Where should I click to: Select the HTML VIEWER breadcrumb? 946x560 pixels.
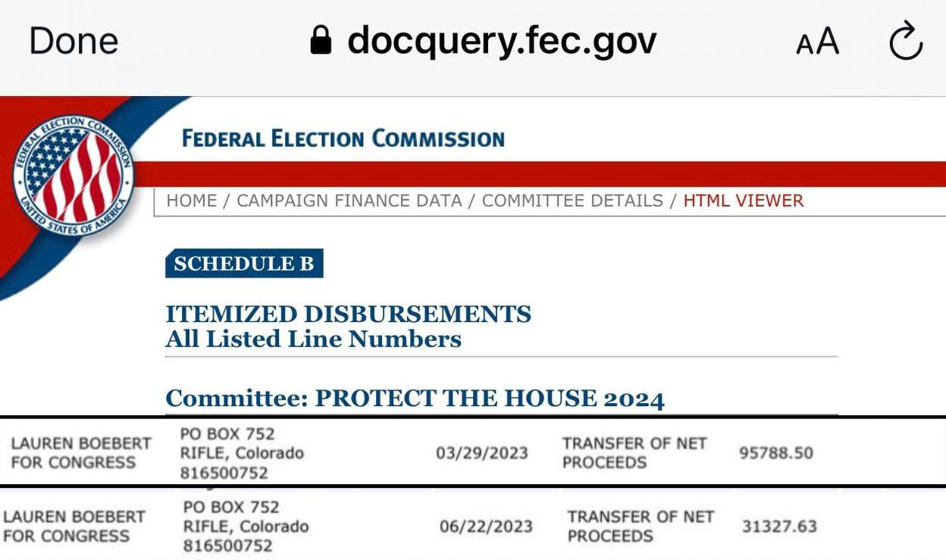pos(743,201)
